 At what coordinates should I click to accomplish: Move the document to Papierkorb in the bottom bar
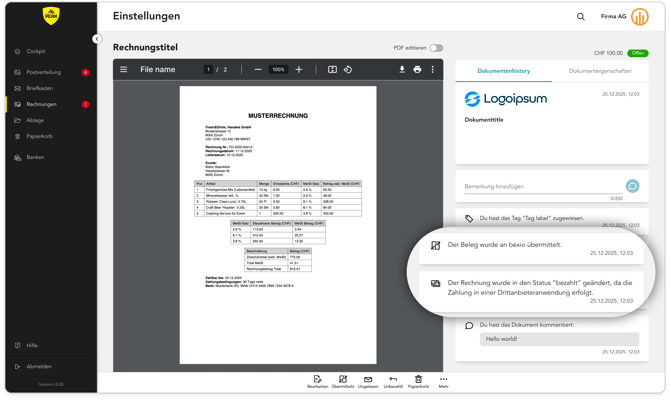(418, 382)
